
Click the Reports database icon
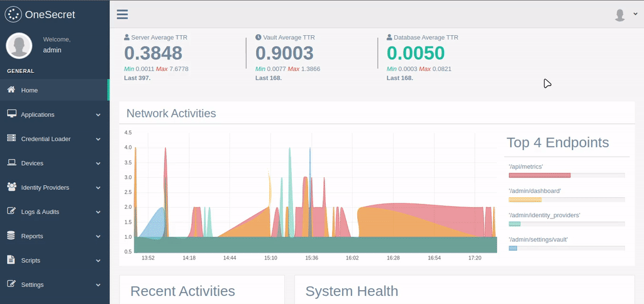pyautogui.click(x=11, y=236)
